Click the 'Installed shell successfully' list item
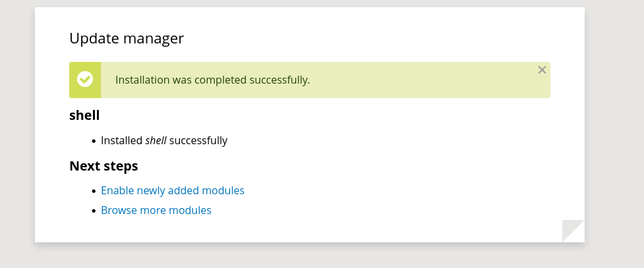Image resolution: width=644 pixels, height=268 pixels. tap(164, 141)
